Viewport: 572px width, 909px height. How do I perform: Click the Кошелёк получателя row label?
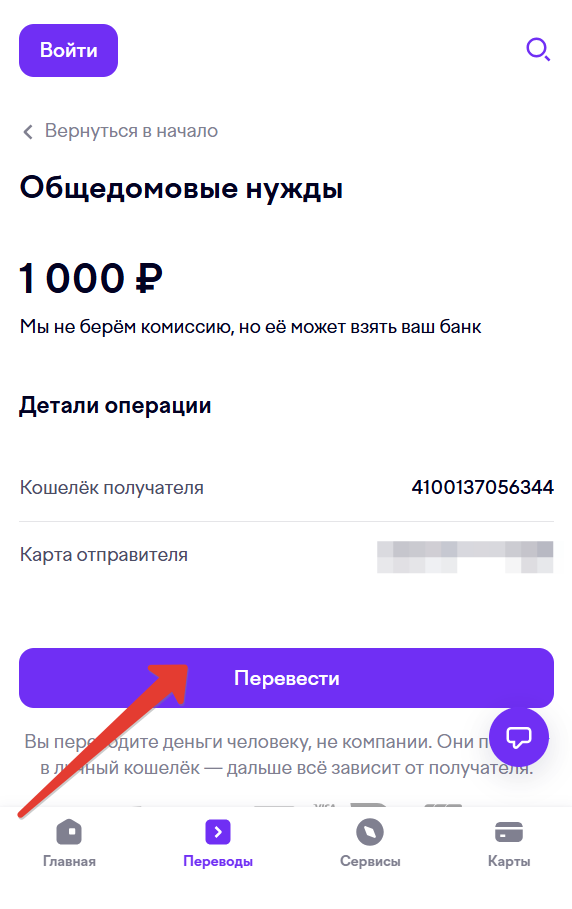click(x=111, y=488)
